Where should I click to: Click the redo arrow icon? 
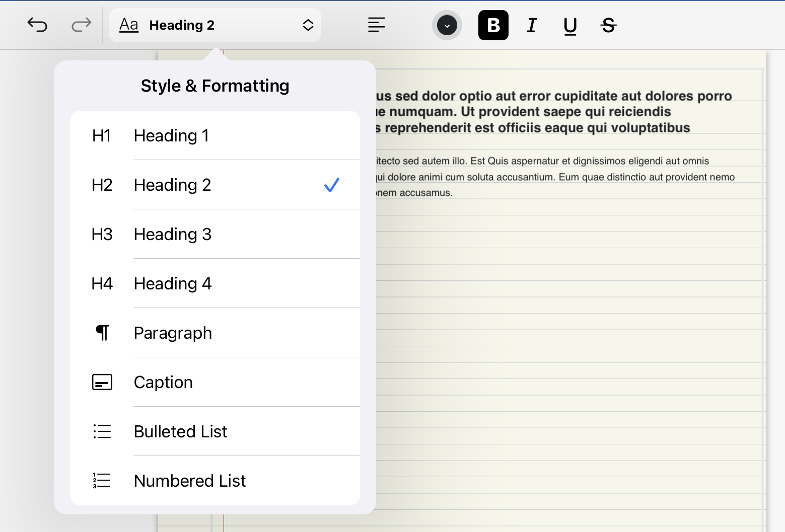(81, 25)
